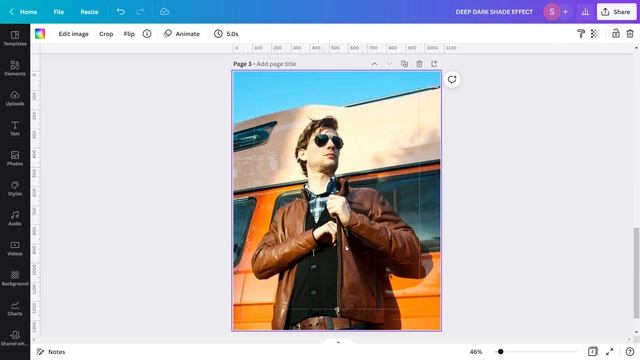640x360 pixels.
Task: Add a new page using the page icon
Action: pos(434,64)
